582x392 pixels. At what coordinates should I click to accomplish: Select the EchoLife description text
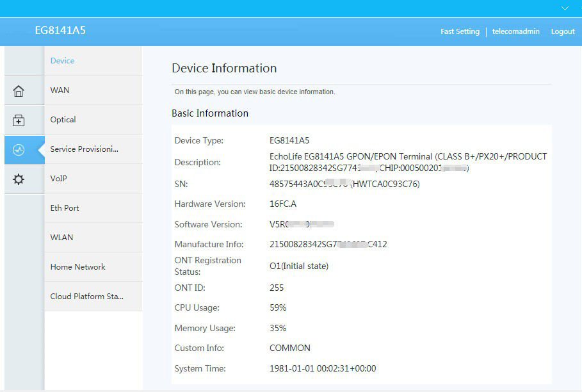(408, 162)
